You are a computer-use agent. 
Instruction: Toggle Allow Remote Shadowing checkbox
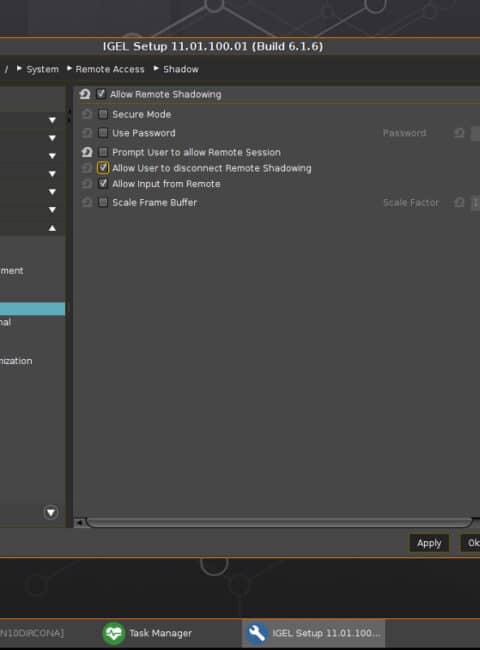(x=101, y=94)
